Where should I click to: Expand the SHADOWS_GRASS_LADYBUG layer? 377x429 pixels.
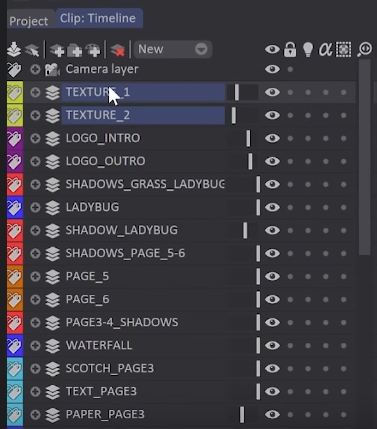[x=35, y=184]
